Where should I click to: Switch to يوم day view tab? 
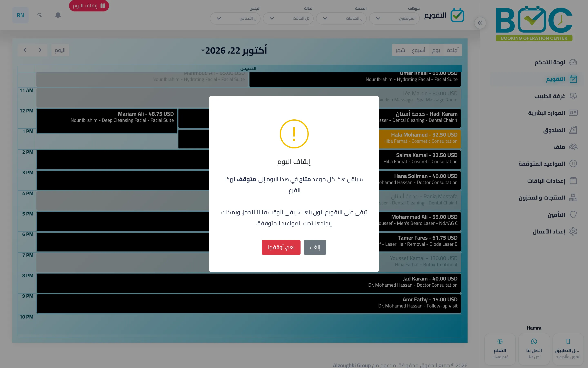(436, 50)
